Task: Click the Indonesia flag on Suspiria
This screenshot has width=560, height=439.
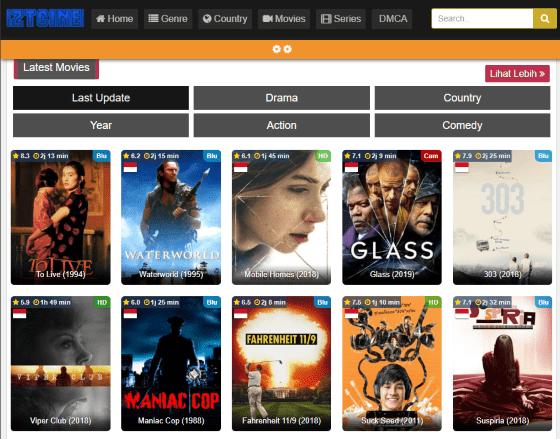Action: click(x=462, y=314)
